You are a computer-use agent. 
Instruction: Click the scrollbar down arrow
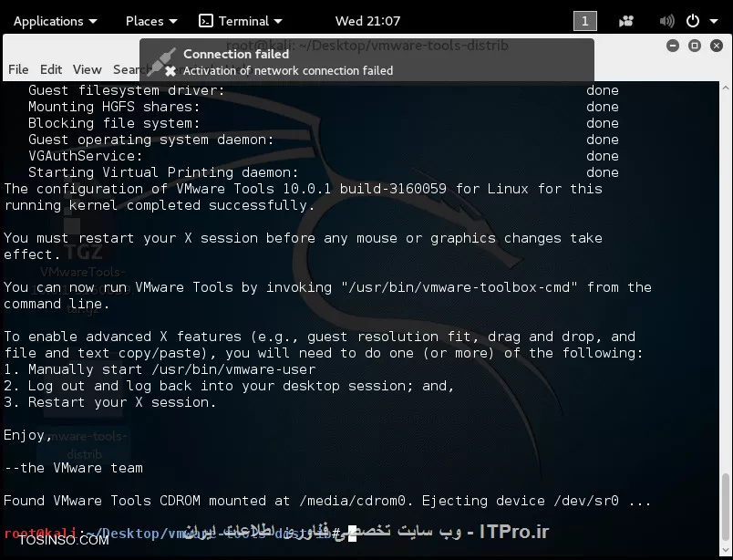725,550
